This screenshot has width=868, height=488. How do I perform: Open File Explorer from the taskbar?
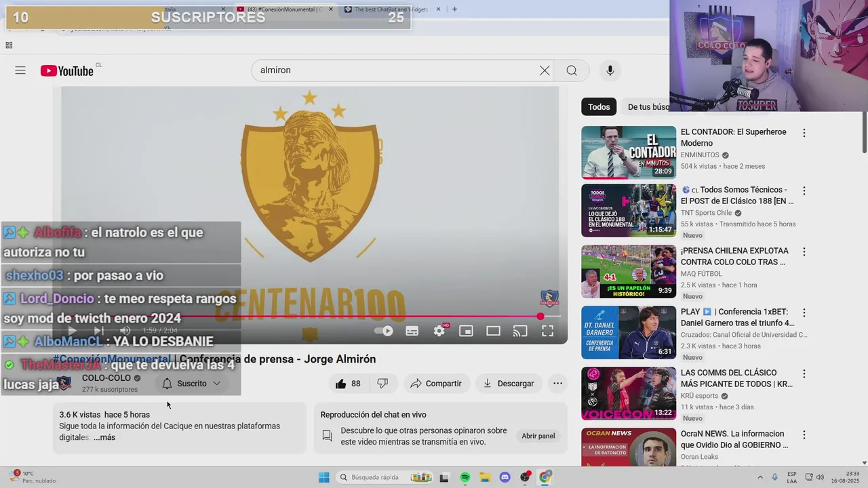click(486, 477)
